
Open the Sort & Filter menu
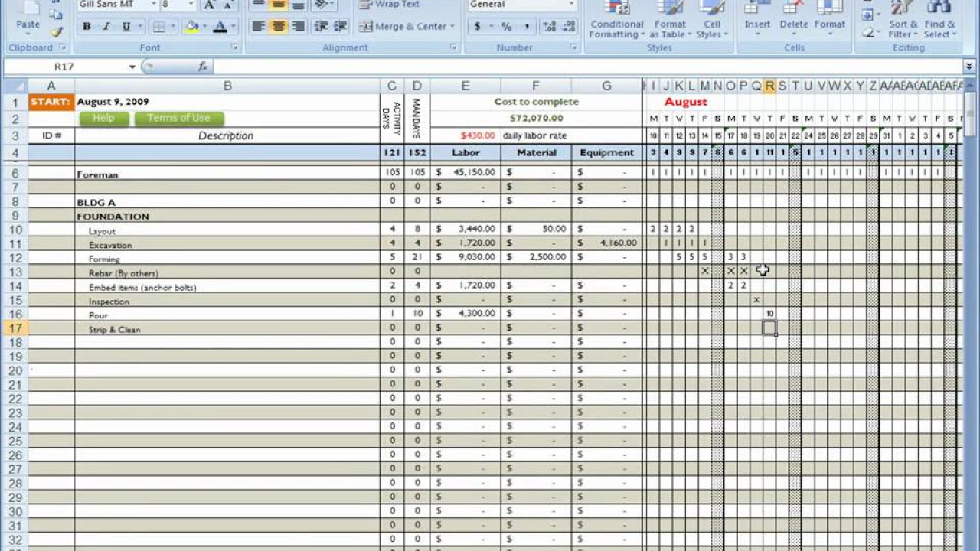click(903, 21)
